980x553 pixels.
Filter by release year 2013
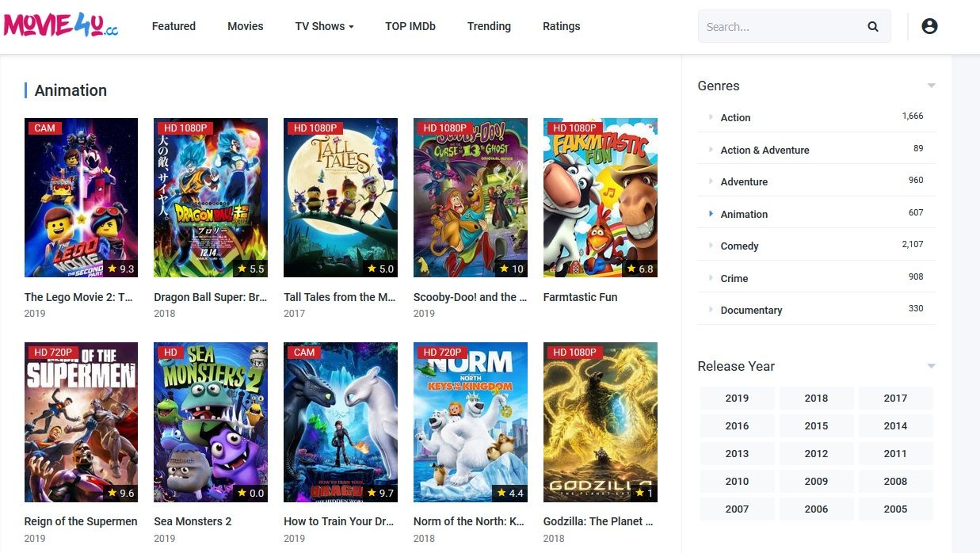737,453
